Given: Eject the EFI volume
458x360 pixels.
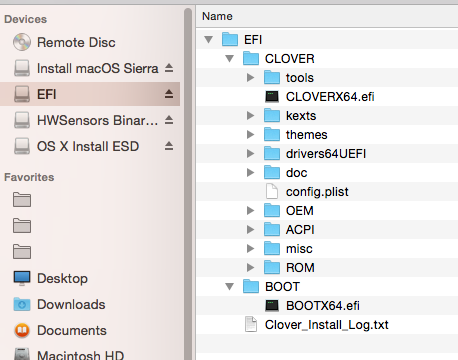Looking at the screenshot, I should pos(169,94).
